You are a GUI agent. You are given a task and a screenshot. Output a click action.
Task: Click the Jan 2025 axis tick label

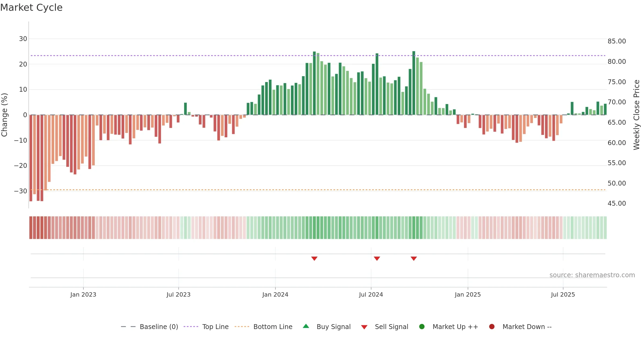point(468,295)
